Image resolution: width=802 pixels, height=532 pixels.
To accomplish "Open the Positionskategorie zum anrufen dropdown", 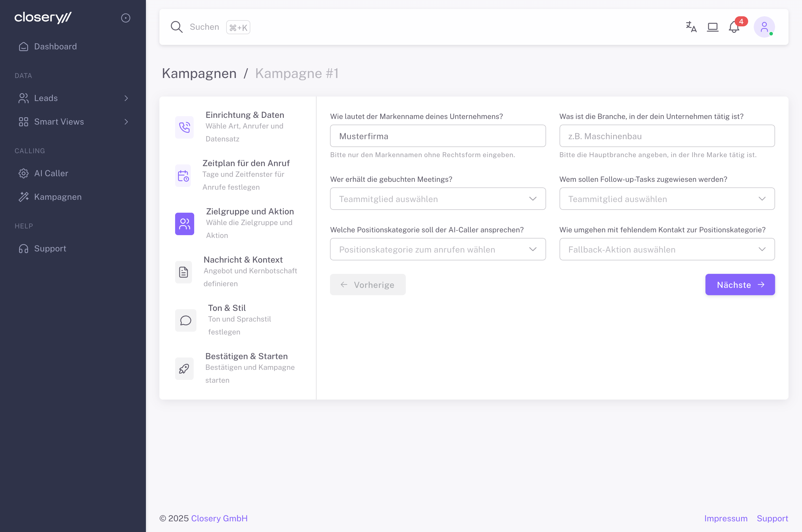I will point(437,249).
